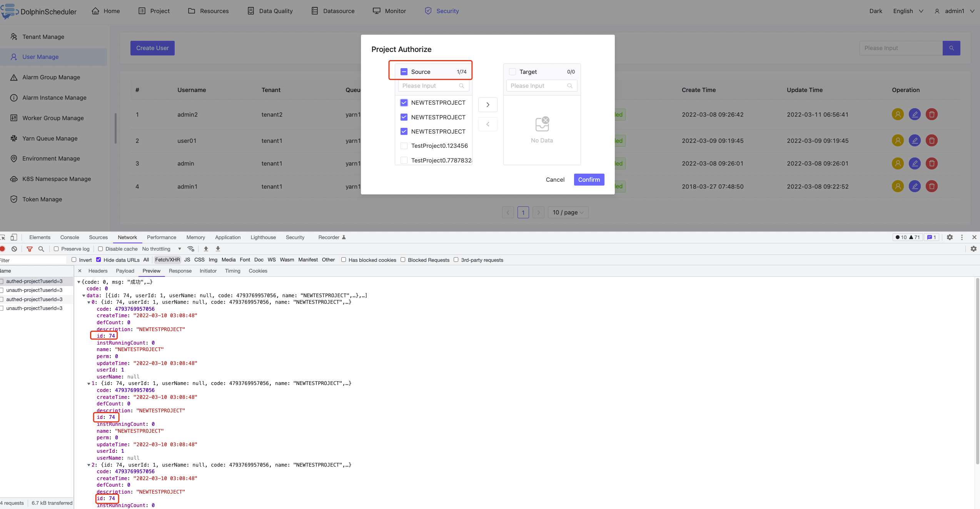This screenshot has height=509, width=980.
Task: Click the left arrow transfer button
Action: [487, 124]
